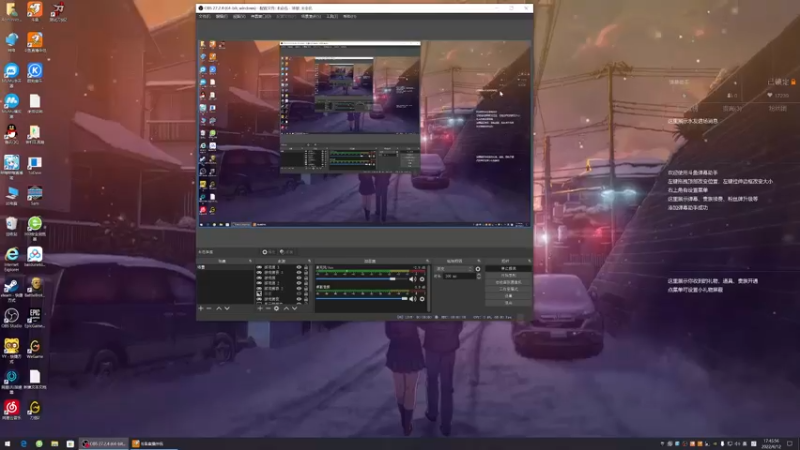Click the microphone volume slider handle

[x=392, y=279]
